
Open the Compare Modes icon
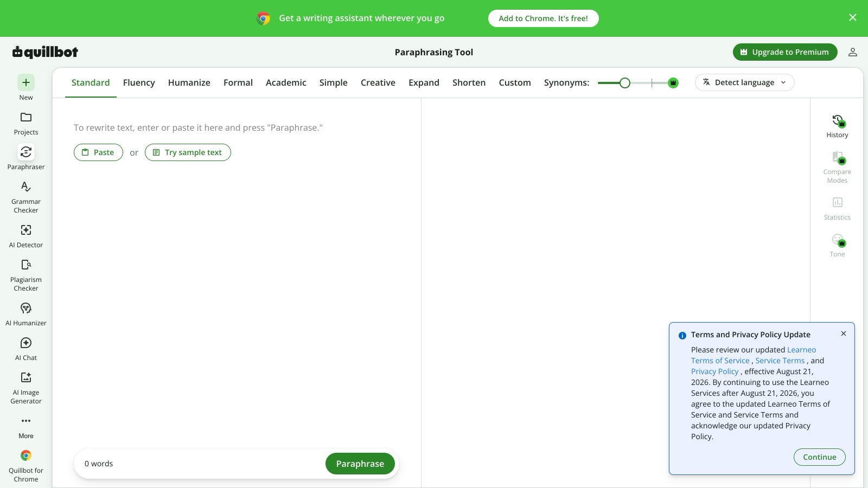coord(838,157)
